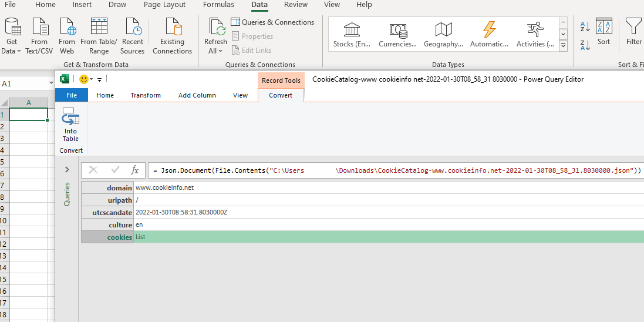Open the smiley feedback dropdown arrow
The height and width of the screenshot is (322, 644).
click(91, 79)
